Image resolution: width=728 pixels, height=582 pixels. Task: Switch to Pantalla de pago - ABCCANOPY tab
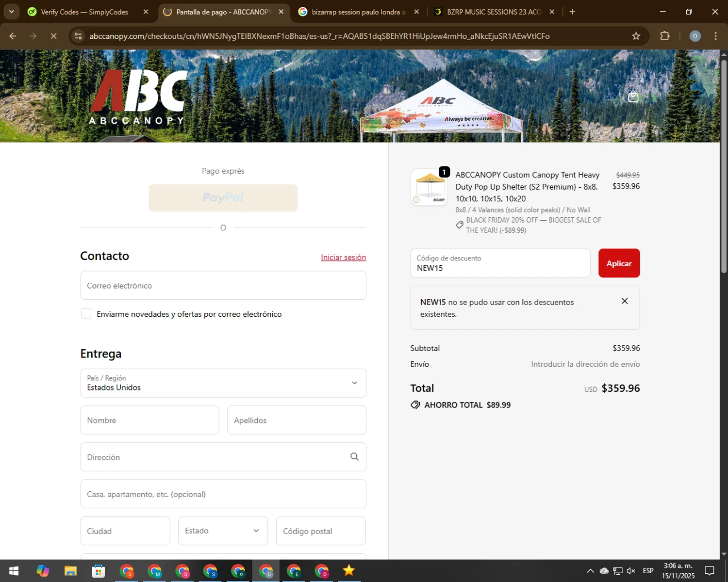pos(223,12)
